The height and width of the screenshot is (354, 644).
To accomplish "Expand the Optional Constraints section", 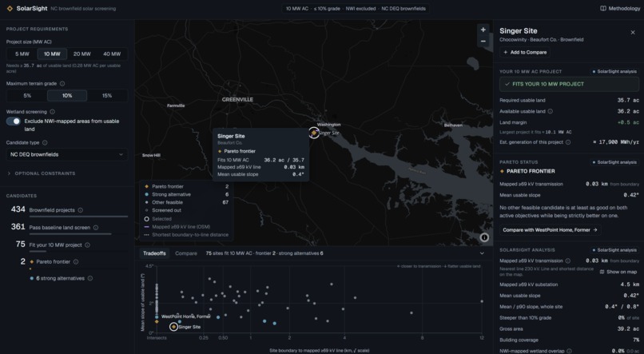I will (x=41, y=173).
